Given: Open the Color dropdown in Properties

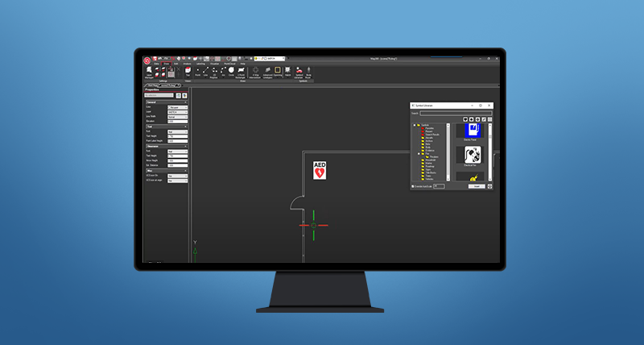Looking at the screenshot, I should tap(177, 107).
